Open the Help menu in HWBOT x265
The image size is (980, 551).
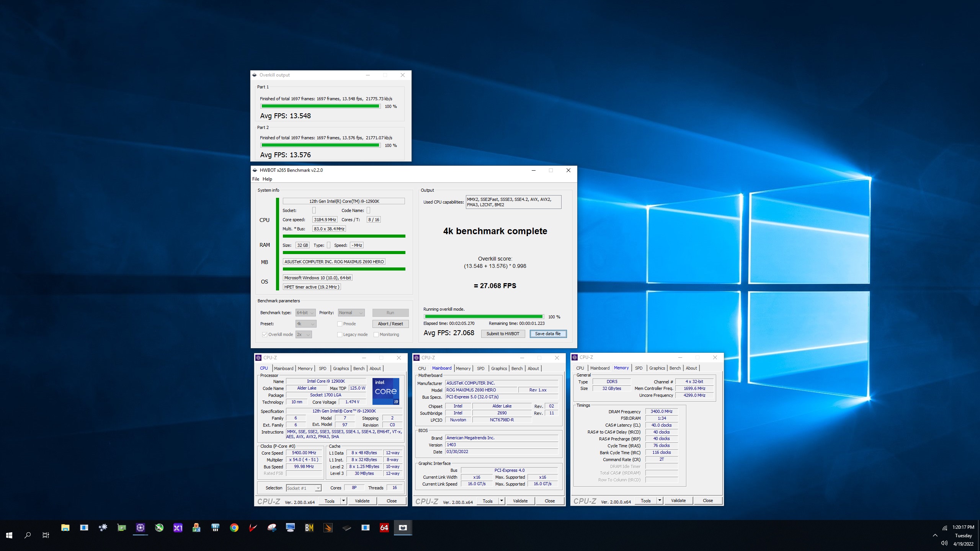click(x=267, y=179)
